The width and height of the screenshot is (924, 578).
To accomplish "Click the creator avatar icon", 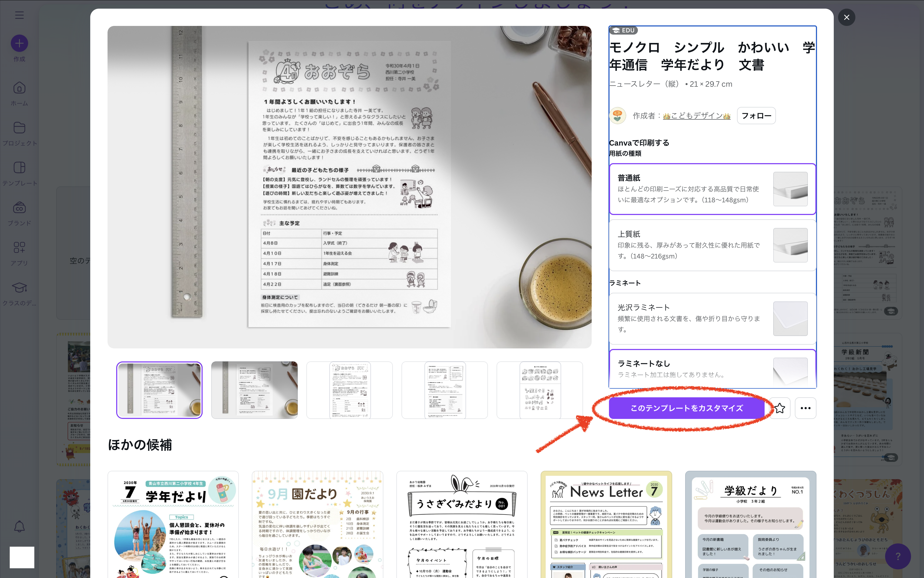I will pyautogui.click(x=617, y=115).
